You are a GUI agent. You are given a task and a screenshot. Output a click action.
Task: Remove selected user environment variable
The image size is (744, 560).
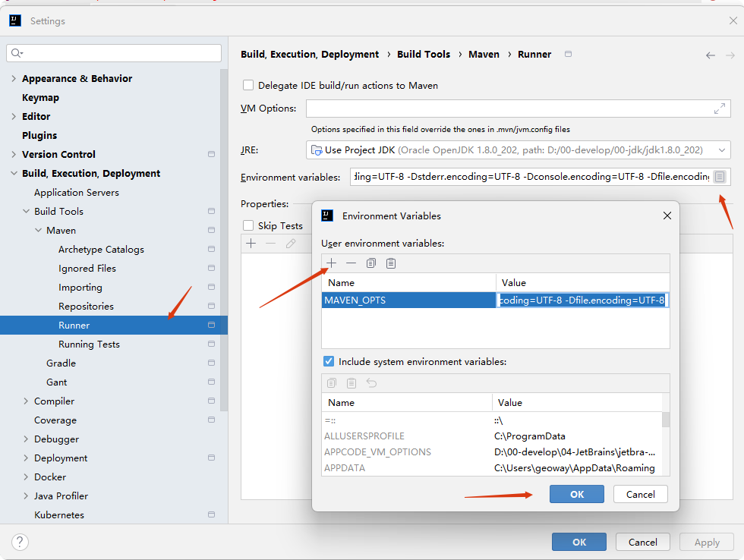pos(351,263)
